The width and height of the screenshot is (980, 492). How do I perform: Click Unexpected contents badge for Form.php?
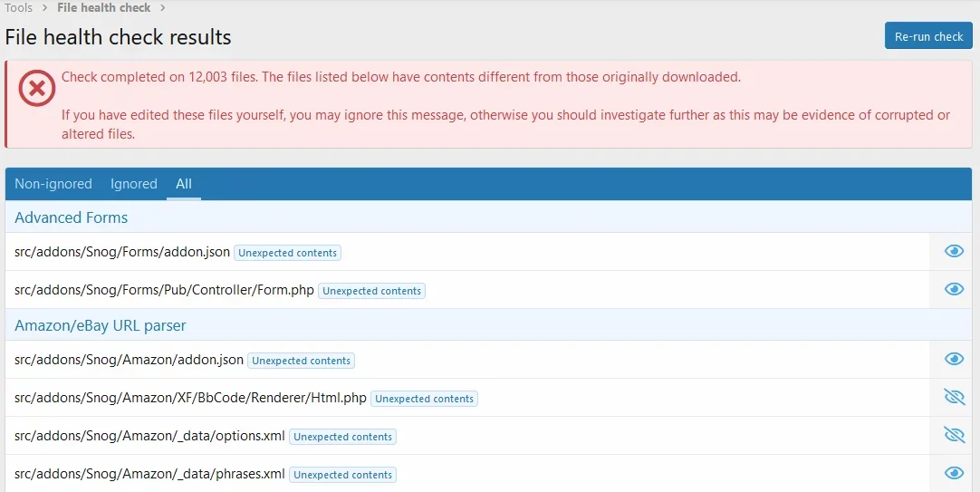tap(371, 291)
